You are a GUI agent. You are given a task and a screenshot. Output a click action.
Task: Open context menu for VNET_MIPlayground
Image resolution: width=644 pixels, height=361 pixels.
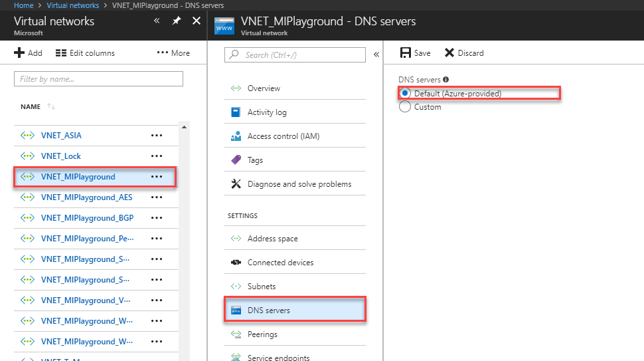(x=157, y=176)
